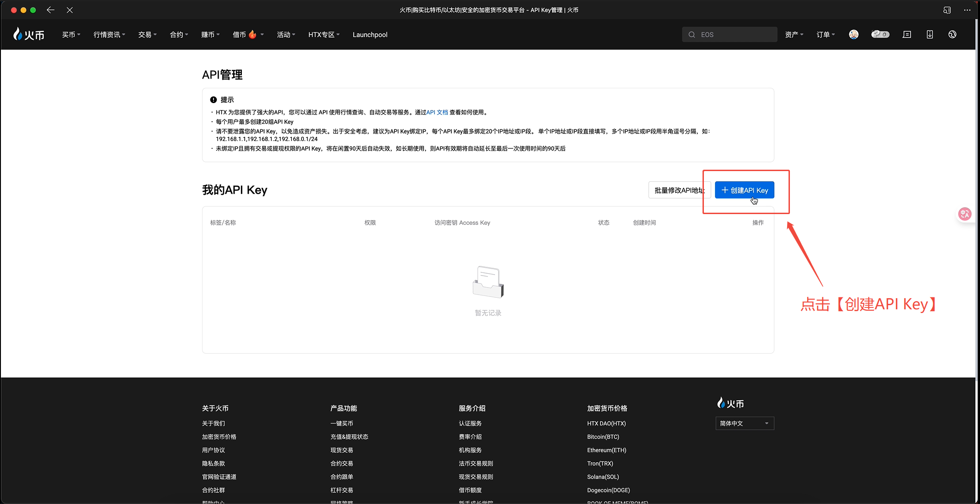This screenshot has height=504, width=980.
Task: Click the 暂无记录 empty-state icon
Action: (x=488, y=282)
